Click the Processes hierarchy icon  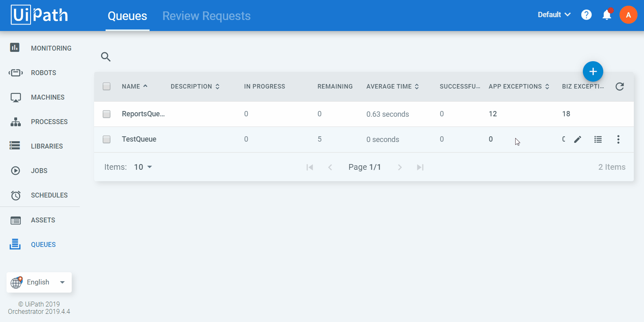tap(15, 122)
